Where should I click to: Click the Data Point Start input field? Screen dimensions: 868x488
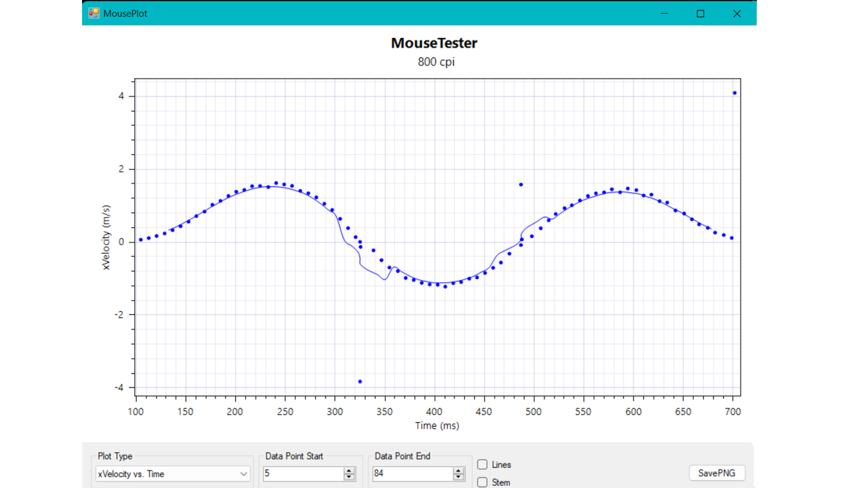pos(301,473)
